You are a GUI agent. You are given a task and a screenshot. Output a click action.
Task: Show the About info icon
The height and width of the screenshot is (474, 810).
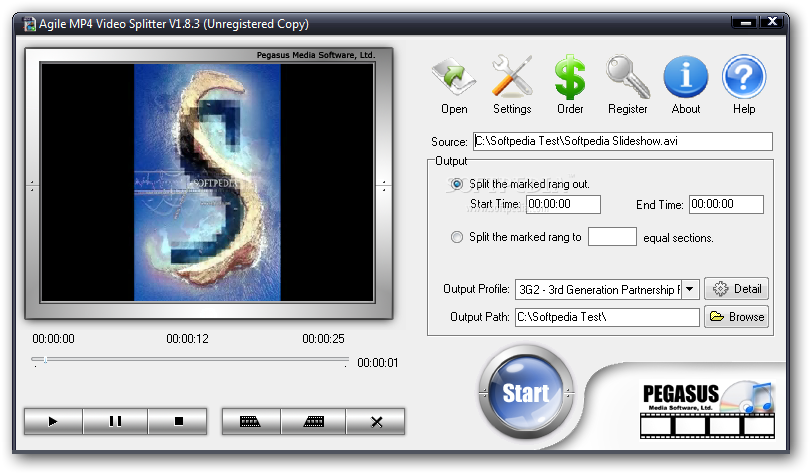tap(686, 85)
